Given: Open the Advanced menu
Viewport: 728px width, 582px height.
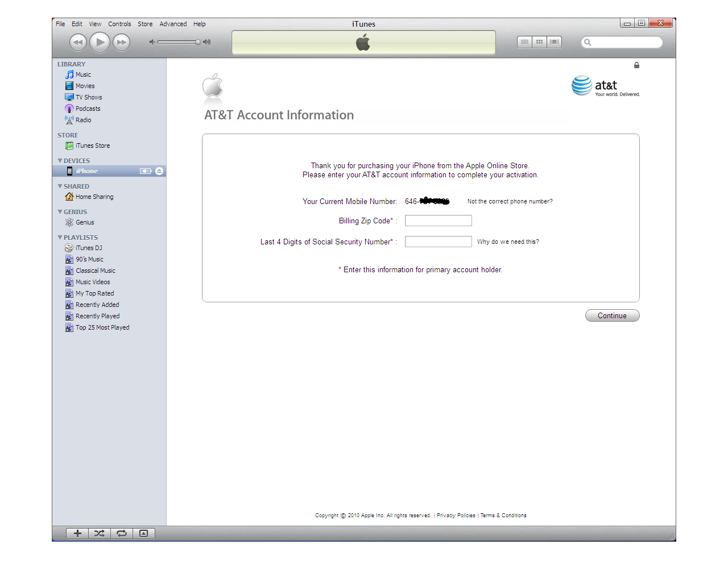Looking at the screenshot, I should (x=173, y=24).
